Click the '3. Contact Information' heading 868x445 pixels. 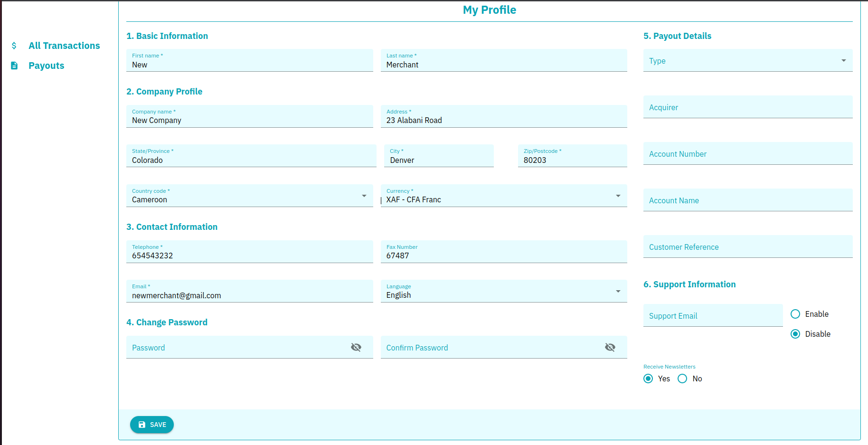click(x=172, y=227)
